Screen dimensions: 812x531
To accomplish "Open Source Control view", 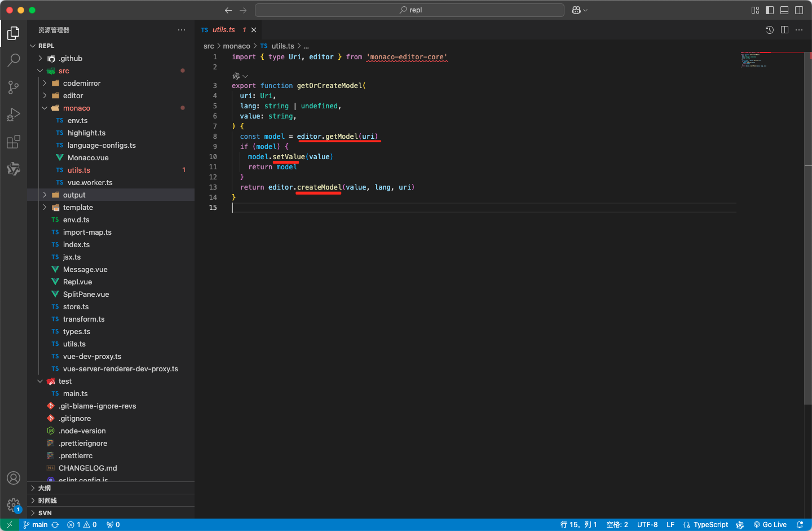I will (x=14, y=87).
